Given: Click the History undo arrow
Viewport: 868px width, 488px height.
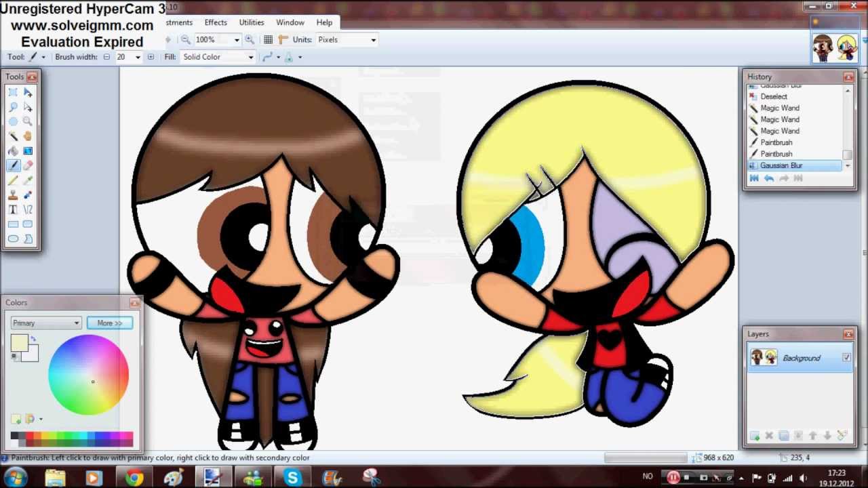Looking at the screenshot, I should pos(768,178).
